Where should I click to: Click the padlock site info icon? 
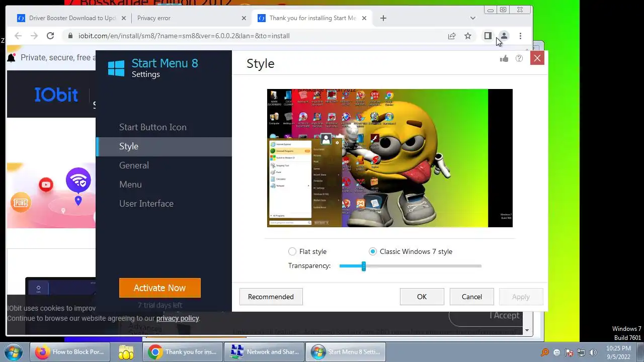[x=70, y=36]
